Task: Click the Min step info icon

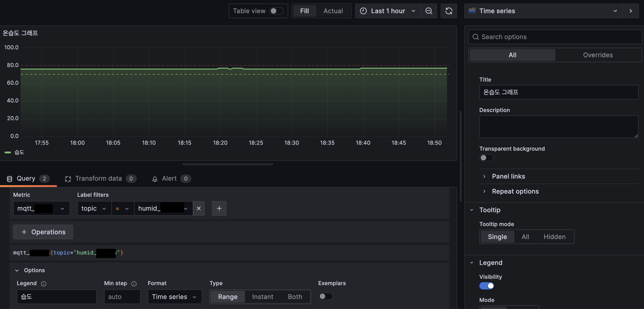Action: coord(134,284)
